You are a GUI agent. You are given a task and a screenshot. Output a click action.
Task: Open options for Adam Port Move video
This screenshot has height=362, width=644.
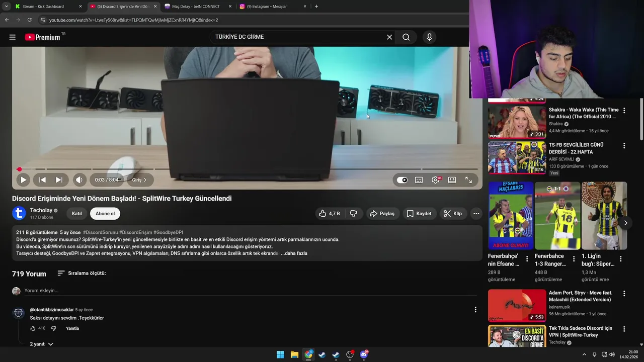click(624, 294)
